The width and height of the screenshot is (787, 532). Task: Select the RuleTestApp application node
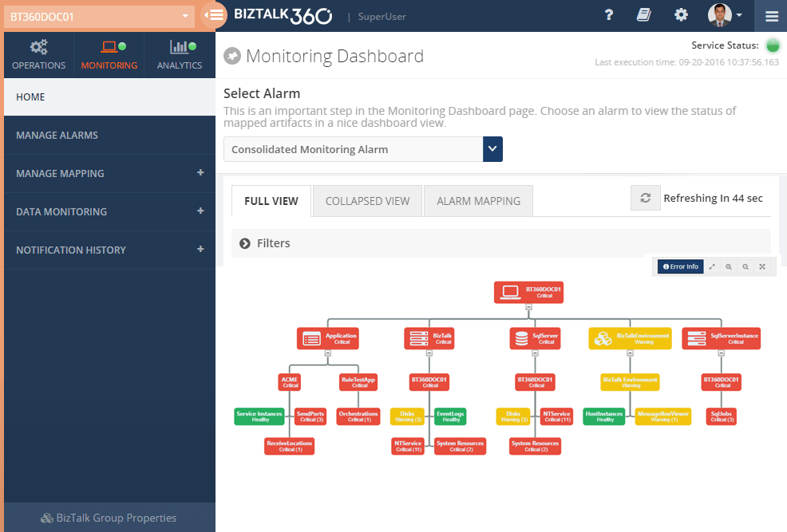[x=358, y=382]
